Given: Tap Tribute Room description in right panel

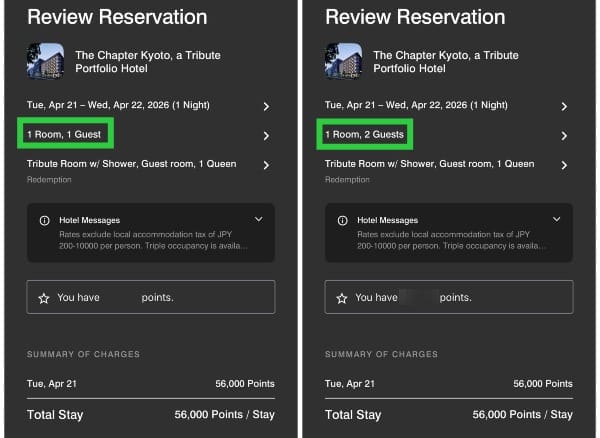Looking at the screenshot, I should tap(429, 164).
